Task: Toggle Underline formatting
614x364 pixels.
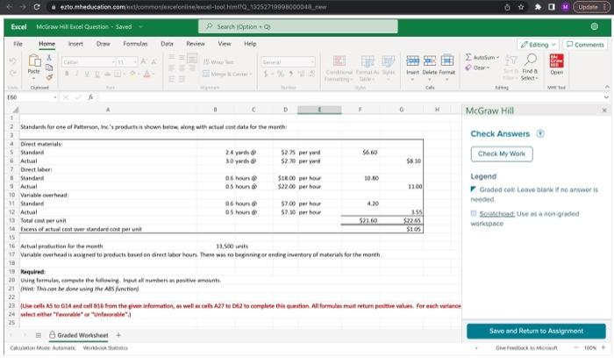Action: tap(87, 74)
